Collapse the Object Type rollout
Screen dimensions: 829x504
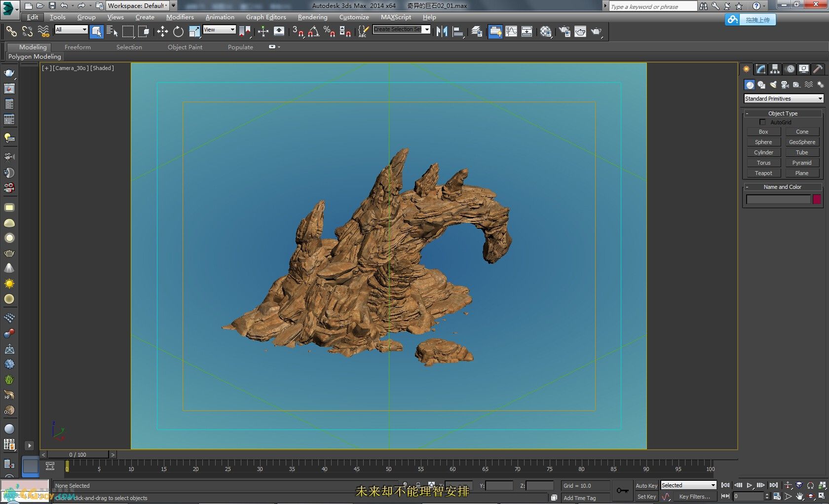(783, 113)
